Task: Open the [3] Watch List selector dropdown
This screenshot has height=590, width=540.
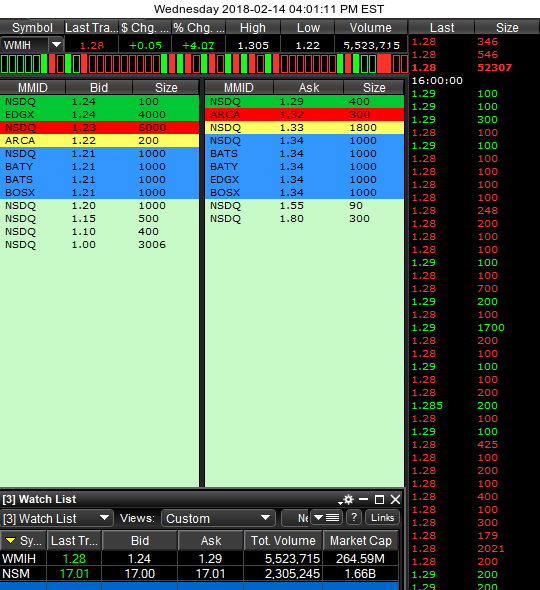Action: [x=57, y=518]
